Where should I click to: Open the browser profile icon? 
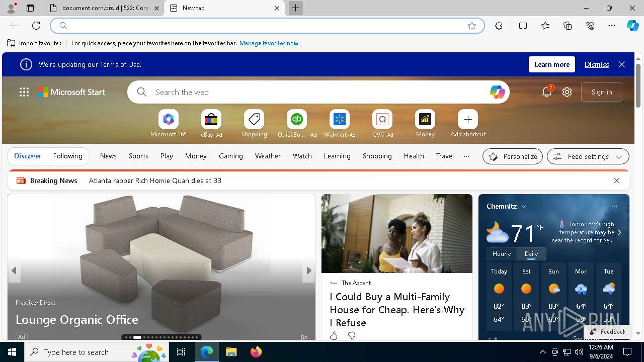11,8
